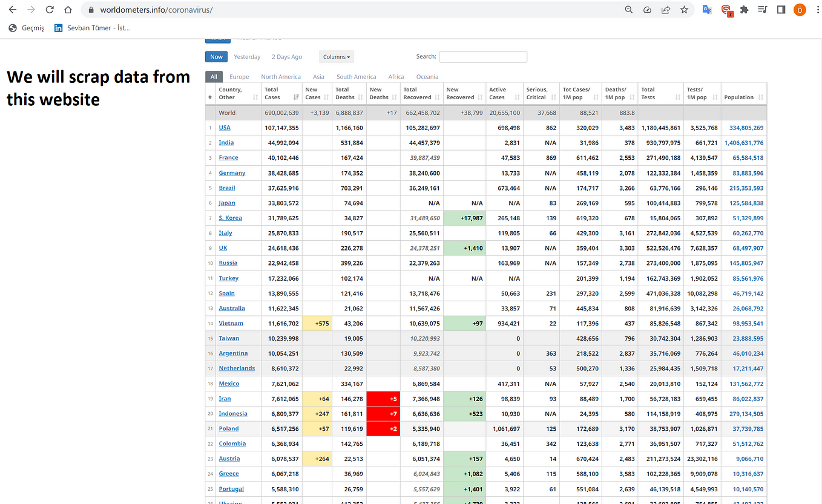Share the page using the share icon
Viewport: 822px width, 504px height.
coord(666,10)
